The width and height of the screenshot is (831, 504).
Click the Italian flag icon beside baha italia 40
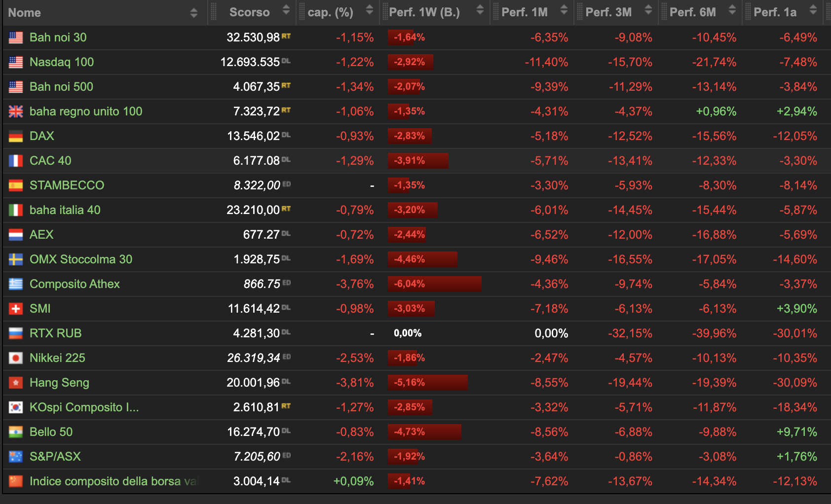[x=16, y=210]
